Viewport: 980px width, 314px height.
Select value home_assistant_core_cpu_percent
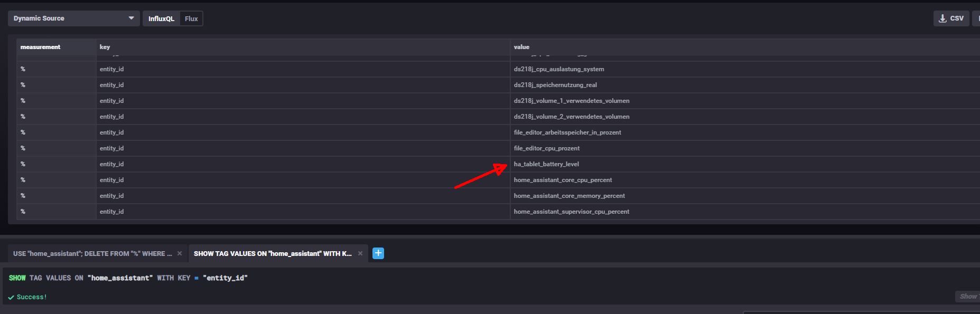click(563, 180)
